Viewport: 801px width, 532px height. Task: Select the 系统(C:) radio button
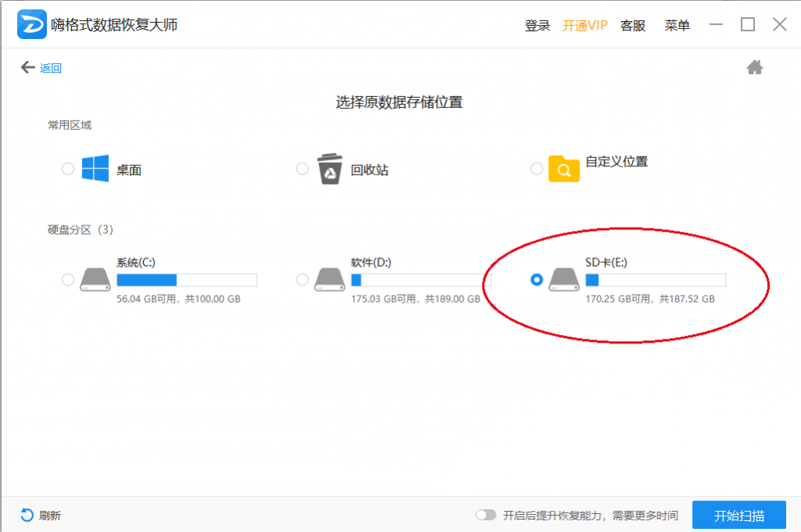[x=68, y=279]
